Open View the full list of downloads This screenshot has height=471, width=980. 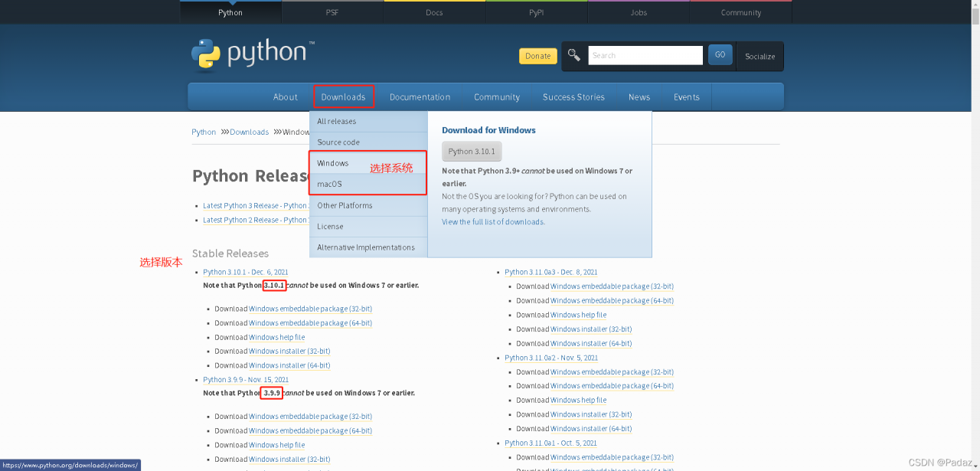click(493, 222)
